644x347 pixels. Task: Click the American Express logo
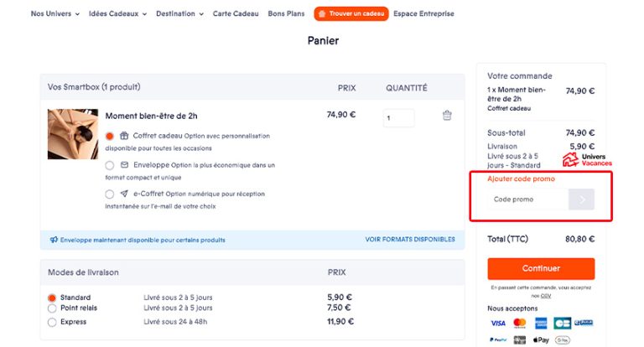541,323
